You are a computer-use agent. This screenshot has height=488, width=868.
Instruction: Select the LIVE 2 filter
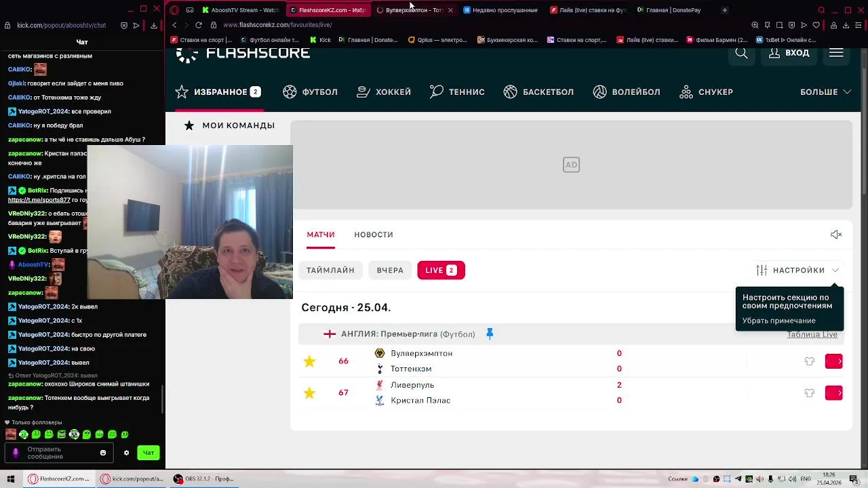[x=441, y=270]
